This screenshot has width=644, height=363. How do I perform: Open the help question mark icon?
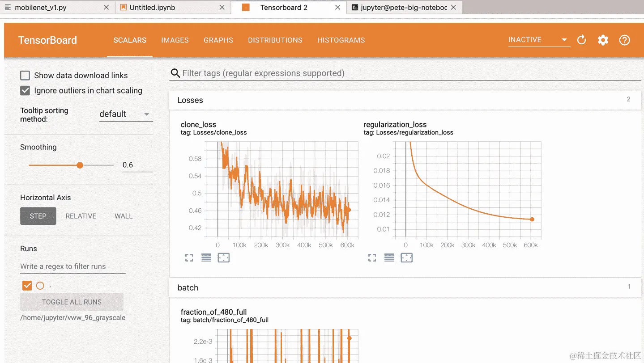point(624,40)
